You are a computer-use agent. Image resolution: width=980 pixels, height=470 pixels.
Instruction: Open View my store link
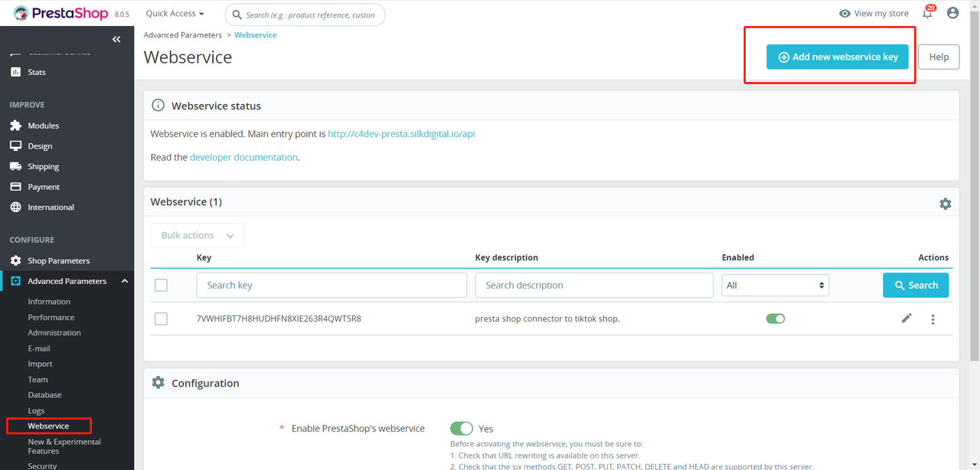pyautogui.click(x=874, y=13)
